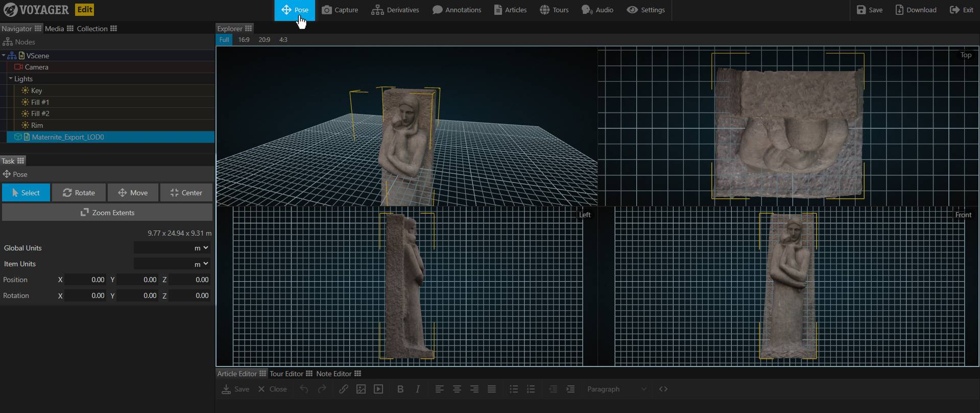Open Media panel grid icon
The image size is (980, 413).
click(70, 29)
